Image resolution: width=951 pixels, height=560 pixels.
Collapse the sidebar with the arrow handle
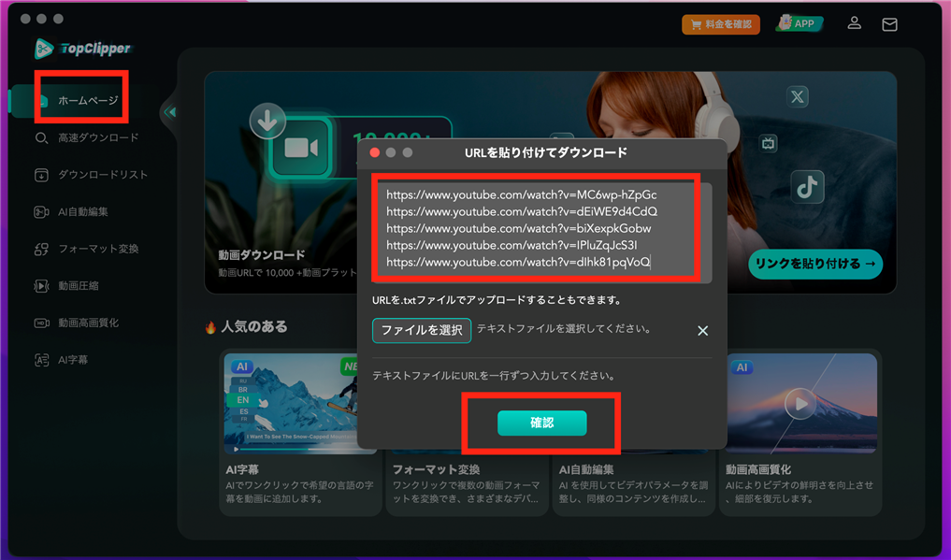[170, 112]
